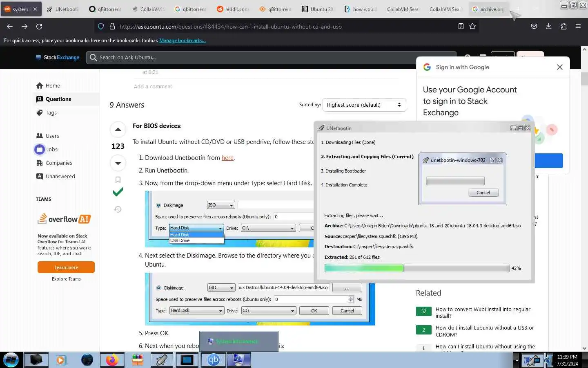The height and width of the screenshot is (368, 588).
Task: Click Manage bookmarks link
Action: pos(182,40)
